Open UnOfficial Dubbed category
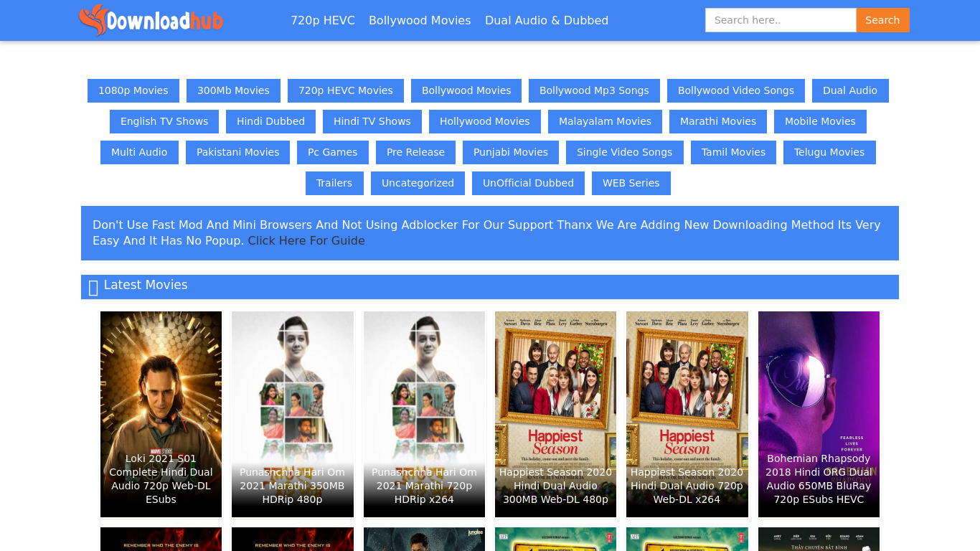 528,183
